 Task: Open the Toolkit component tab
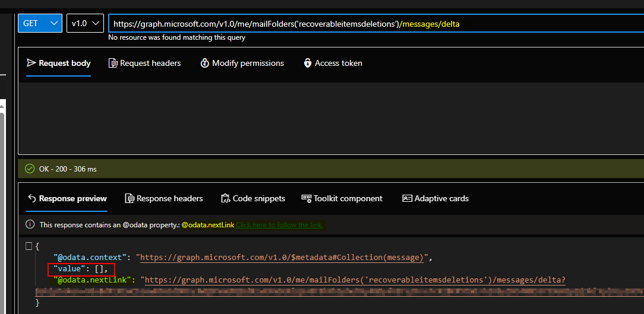pos(342,199)
